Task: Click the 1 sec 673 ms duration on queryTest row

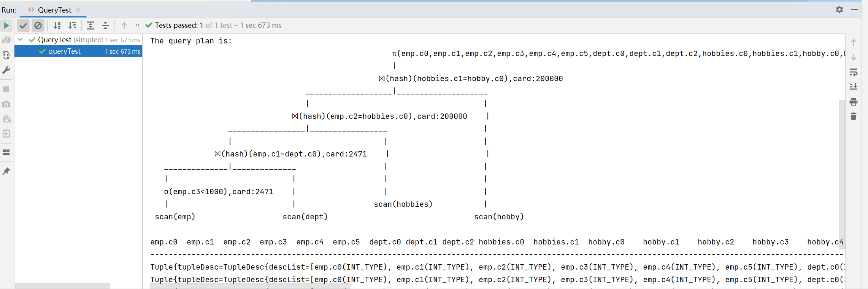Action: pos(122,51)
